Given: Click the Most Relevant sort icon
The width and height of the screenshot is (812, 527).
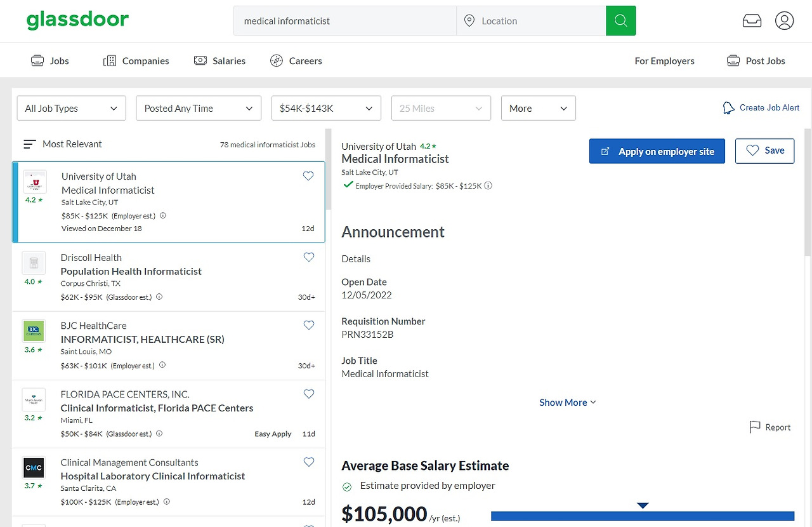Looking at the screenshot, I should 29,144.
